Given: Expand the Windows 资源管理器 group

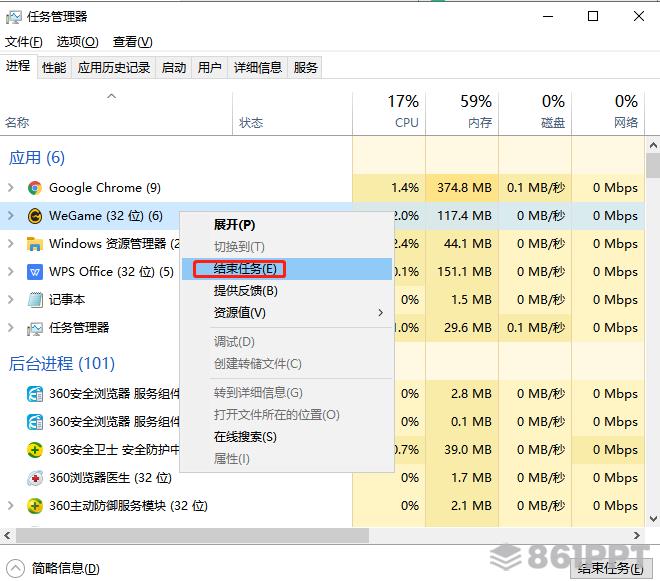Looking at the screenshot, I should (x=11, y=244).
